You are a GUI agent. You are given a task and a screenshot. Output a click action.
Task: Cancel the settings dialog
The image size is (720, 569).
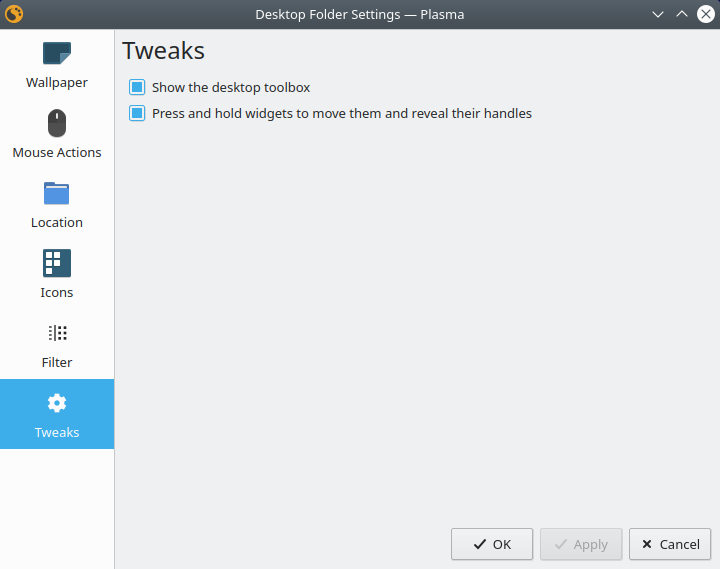coord(670,544)
